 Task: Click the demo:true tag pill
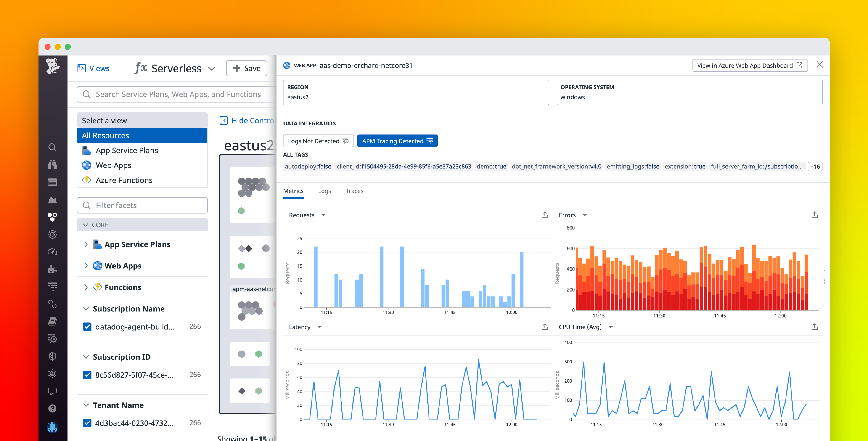(491, 166)
